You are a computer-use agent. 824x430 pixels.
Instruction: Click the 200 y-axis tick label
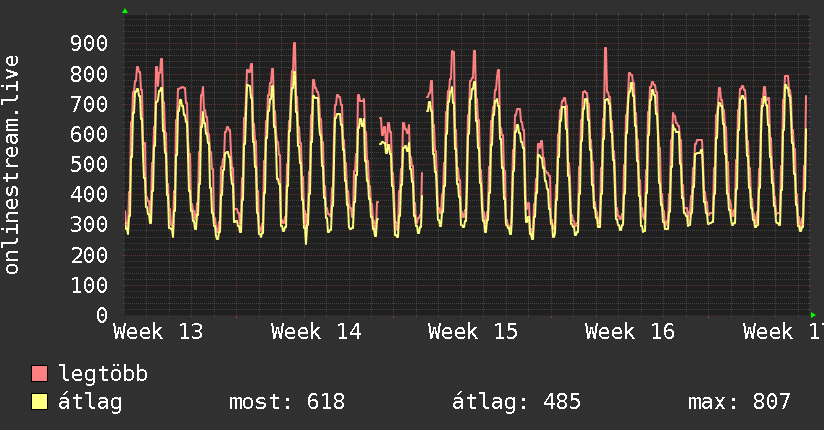[89, 255]
